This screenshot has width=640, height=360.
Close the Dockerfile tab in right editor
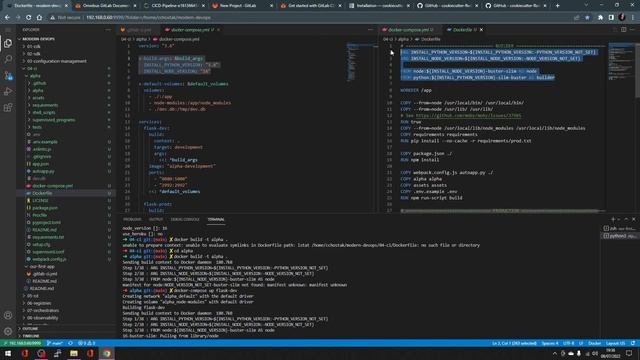coord(481,30)
